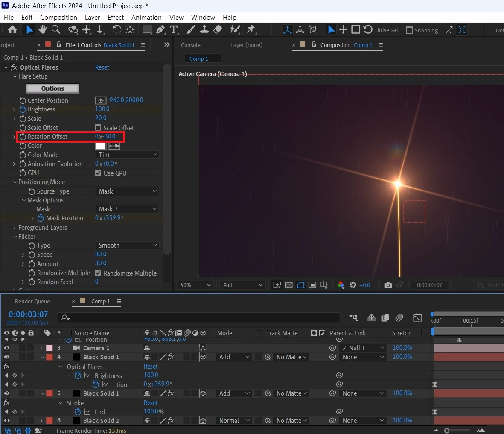This screenshot has width=504, height=434.
Task: Open the Show Channel color icon
Action: click(x=341, y=285)
